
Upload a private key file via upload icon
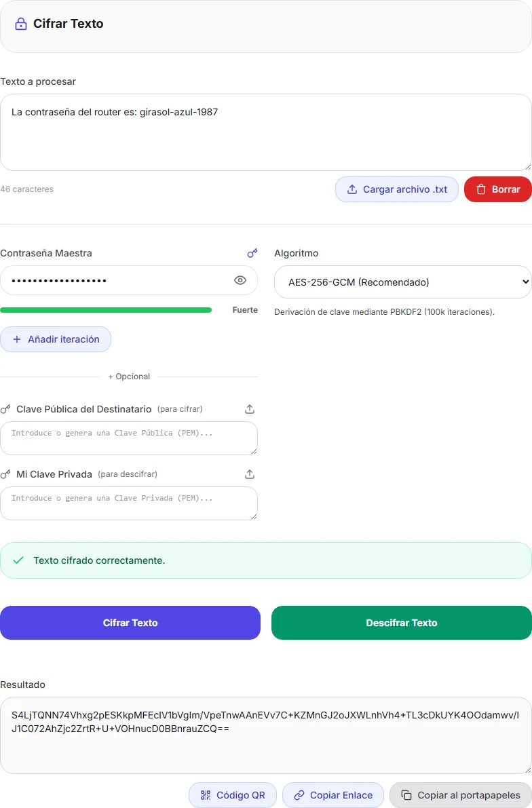pyautogui.click(x=250, y=474)
